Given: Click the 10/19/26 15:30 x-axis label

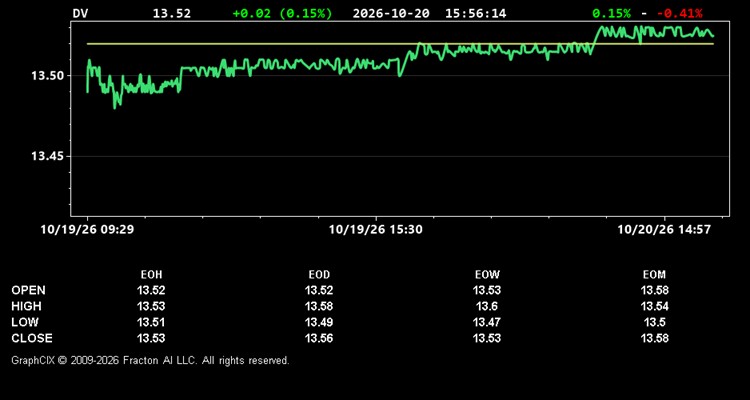Looking at the screenshot, I should click(375, 230).
